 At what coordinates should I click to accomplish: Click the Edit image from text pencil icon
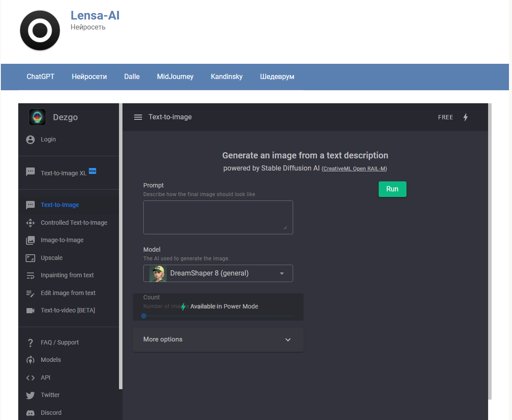pyautogui.click(x=30, y=293)
